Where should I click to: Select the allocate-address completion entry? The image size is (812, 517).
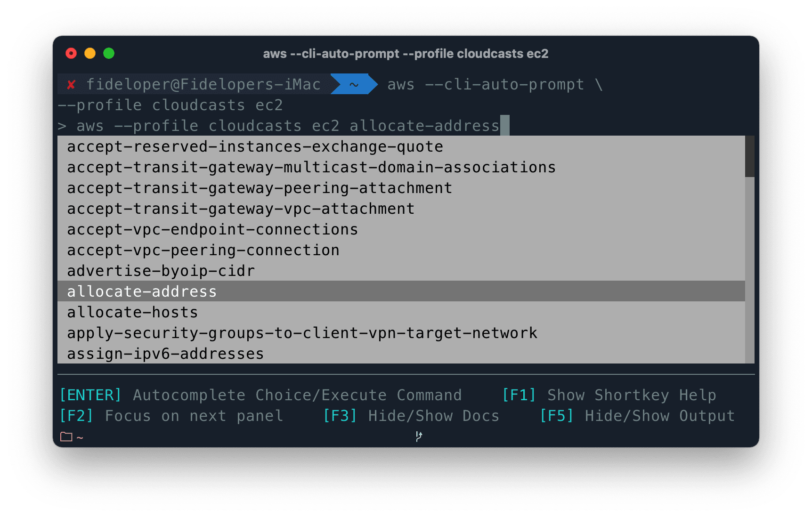(x=141, y=291)
